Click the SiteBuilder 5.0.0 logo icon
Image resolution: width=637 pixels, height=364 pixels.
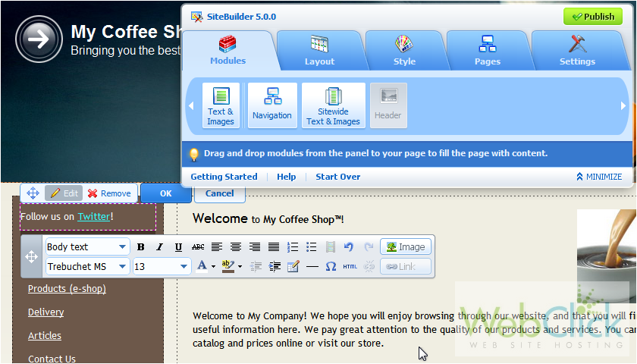click(x=197, y=17)
